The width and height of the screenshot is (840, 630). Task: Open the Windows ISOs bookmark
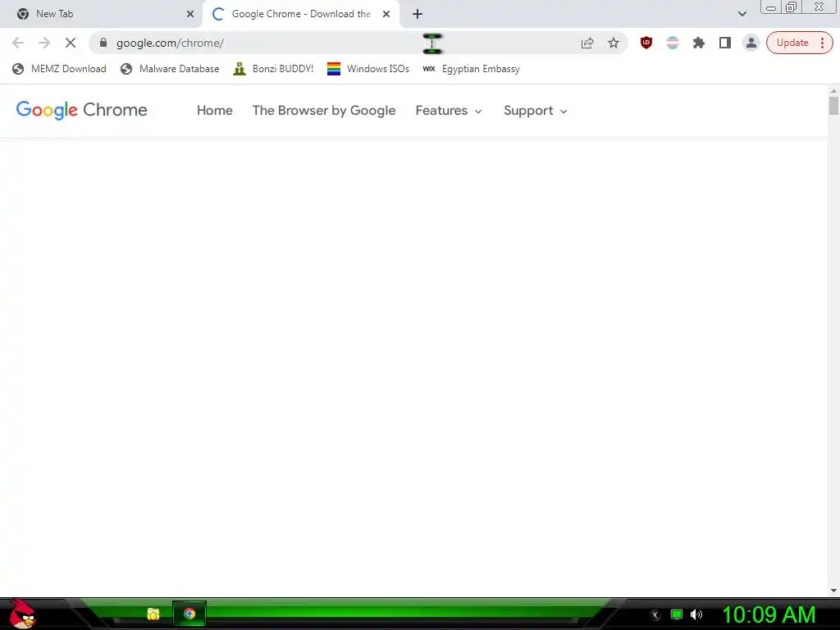coord(368,69)
